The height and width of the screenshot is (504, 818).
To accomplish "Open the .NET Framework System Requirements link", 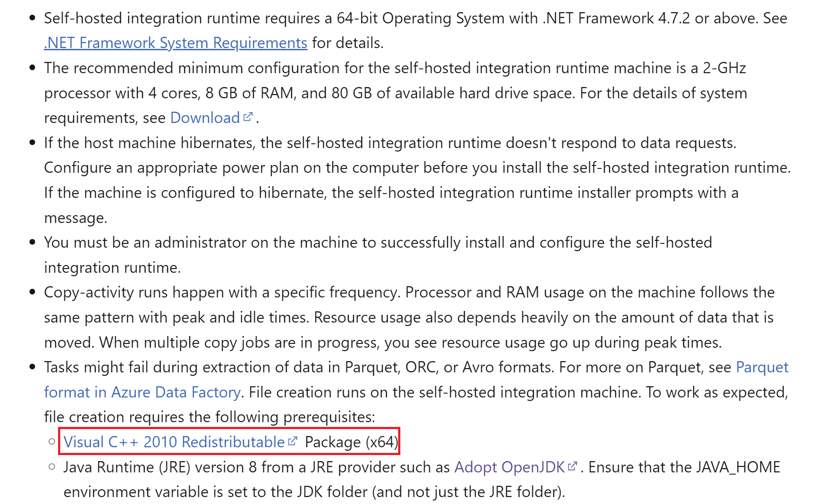I will [175, 43].
